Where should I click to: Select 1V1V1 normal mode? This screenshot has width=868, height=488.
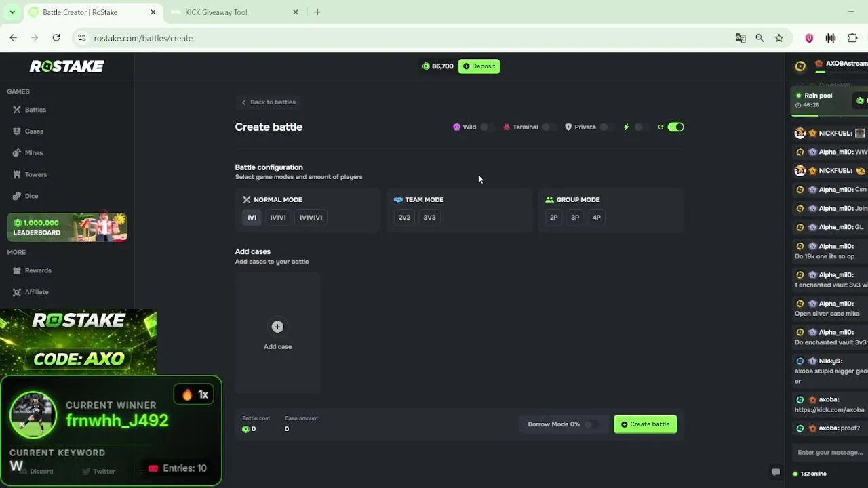tap(278, 218)
